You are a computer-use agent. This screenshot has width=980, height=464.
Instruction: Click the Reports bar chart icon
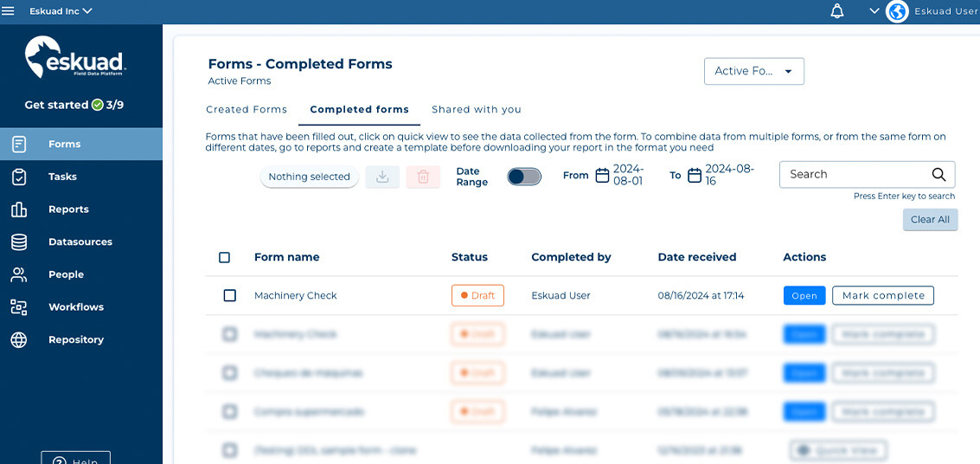click(x=19, y=209)
